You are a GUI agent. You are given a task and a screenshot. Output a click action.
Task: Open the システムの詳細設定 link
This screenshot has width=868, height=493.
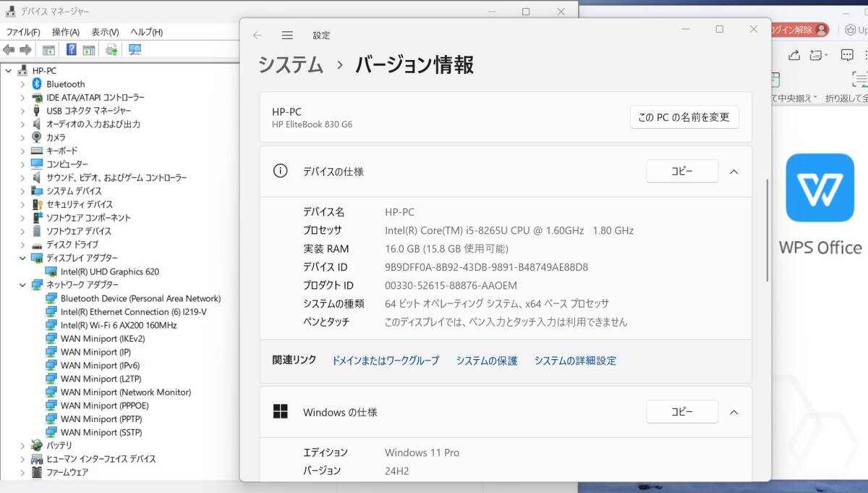575,361
